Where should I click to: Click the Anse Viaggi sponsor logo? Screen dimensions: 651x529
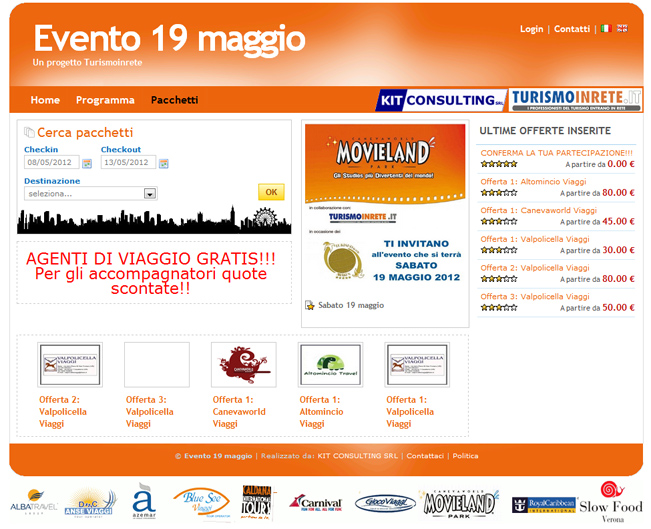click(90, 502)
